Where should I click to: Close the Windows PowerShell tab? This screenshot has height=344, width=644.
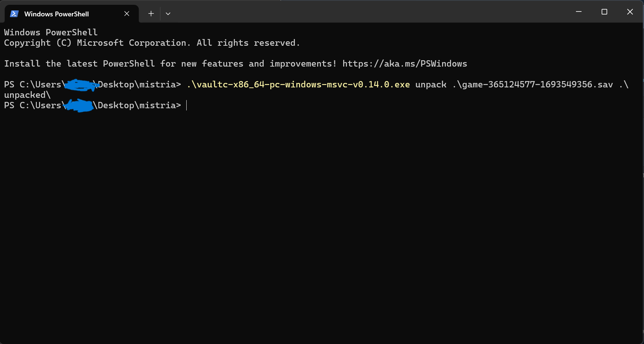click(x=127, y=14)
